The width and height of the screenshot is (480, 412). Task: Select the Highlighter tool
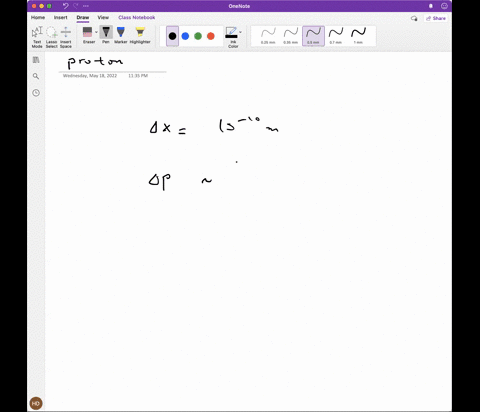140,35
